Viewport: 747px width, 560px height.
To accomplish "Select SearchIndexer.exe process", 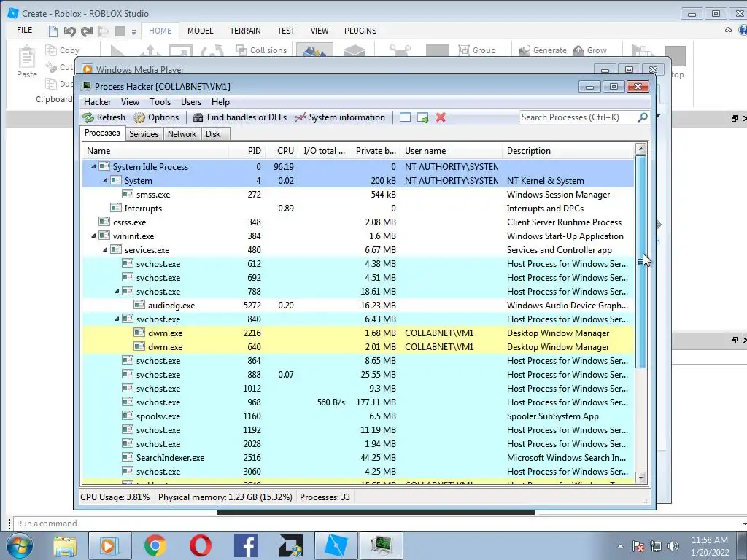I will pyautogui.click(x=358, y=458).
